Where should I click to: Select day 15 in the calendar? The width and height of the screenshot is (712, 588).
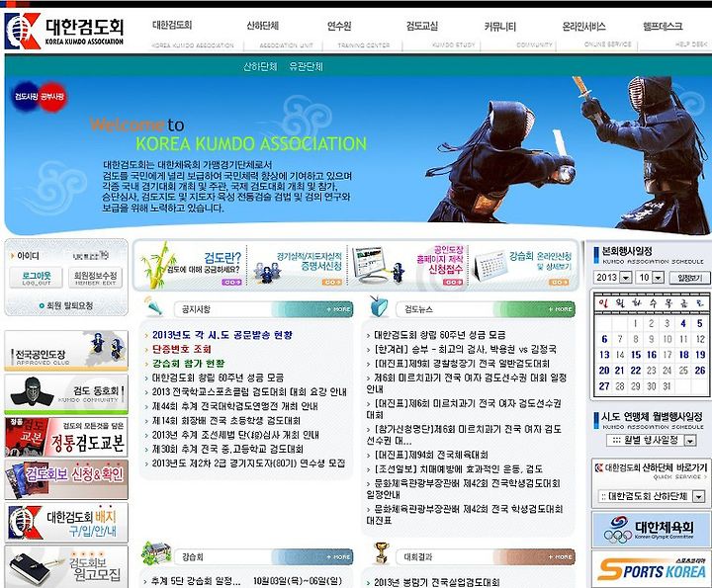(635, 355)
